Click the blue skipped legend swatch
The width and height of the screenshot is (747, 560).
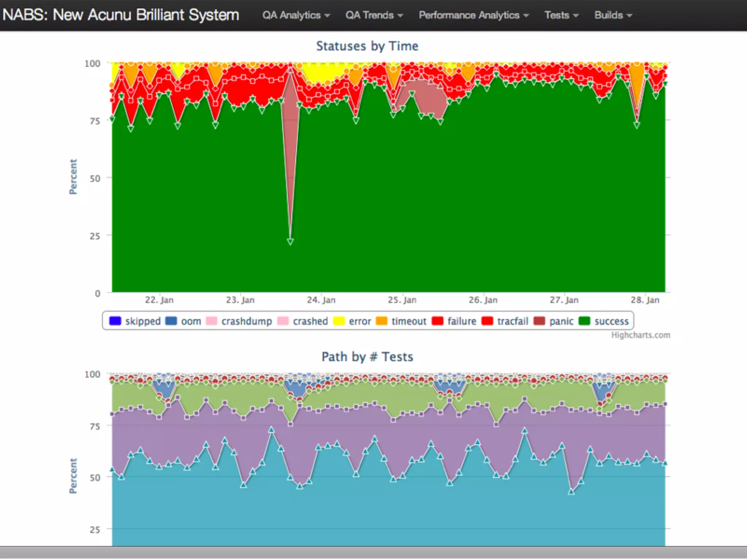115,321
